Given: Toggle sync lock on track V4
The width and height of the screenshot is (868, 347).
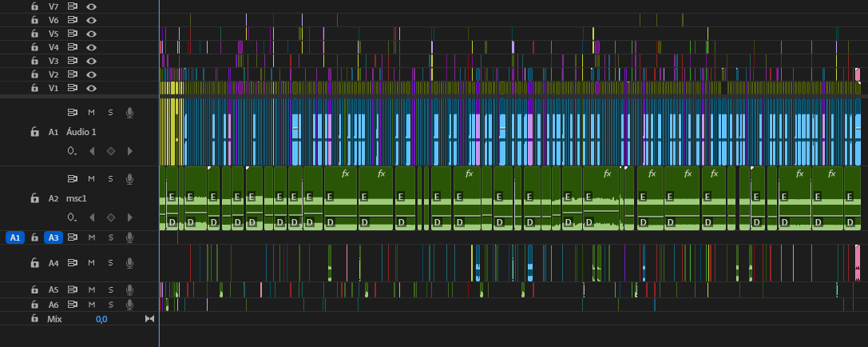Looking at the screenshot, I should [73, 47].
